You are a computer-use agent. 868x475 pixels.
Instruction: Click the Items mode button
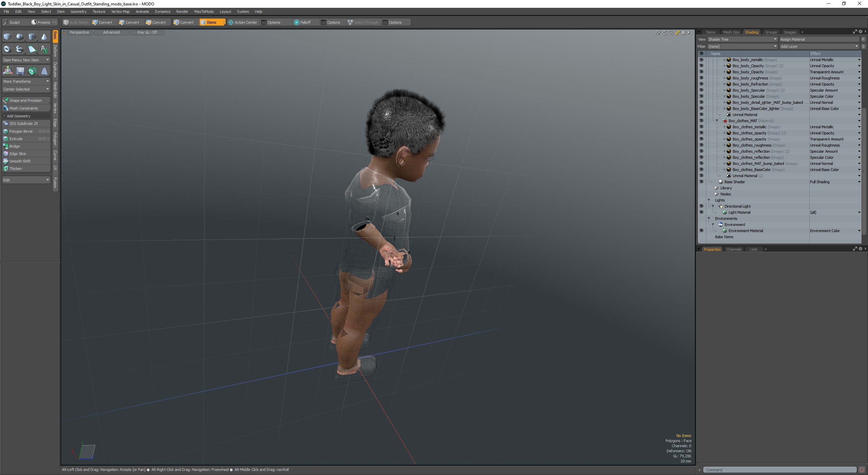(212, 22)
